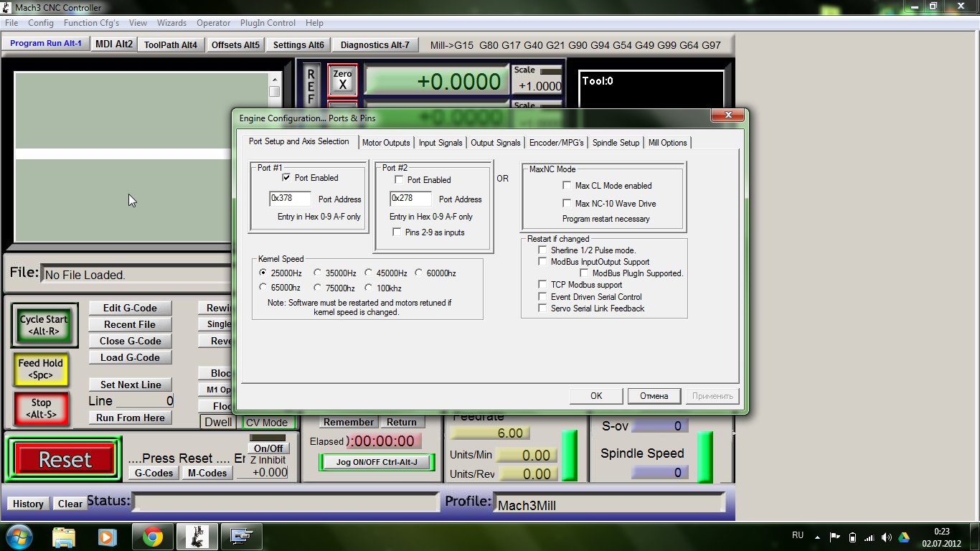
Task: Open the Config menu
Action: pyautogui.click(x=41, y=23)
